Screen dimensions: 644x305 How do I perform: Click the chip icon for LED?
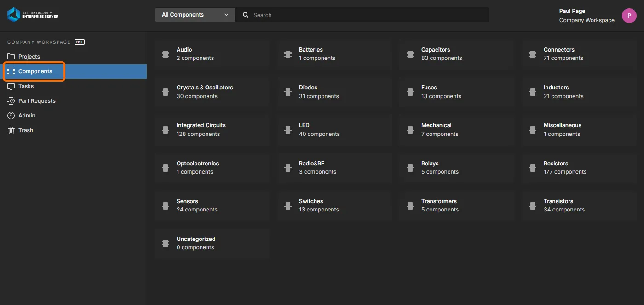point(288,130)
